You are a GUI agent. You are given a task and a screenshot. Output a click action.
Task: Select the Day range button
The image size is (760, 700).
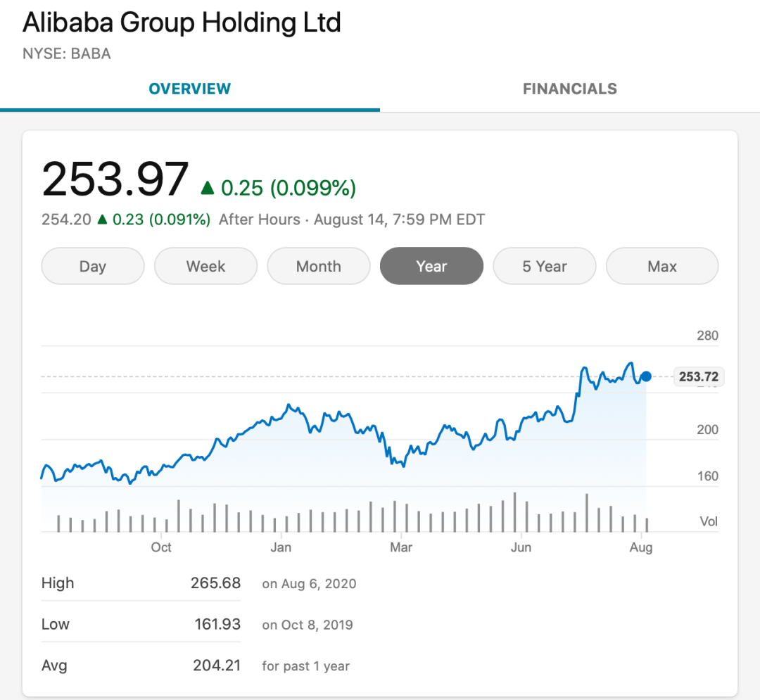93,267
